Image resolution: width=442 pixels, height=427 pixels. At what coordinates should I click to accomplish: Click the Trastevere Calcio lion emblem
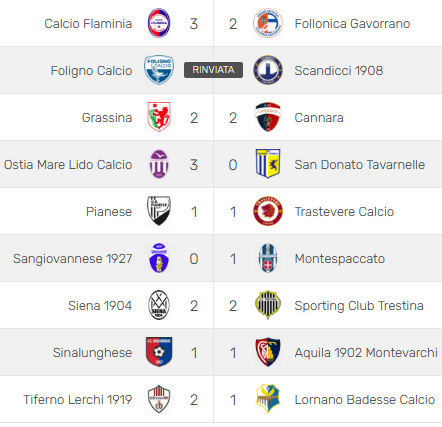pos(268,211)
